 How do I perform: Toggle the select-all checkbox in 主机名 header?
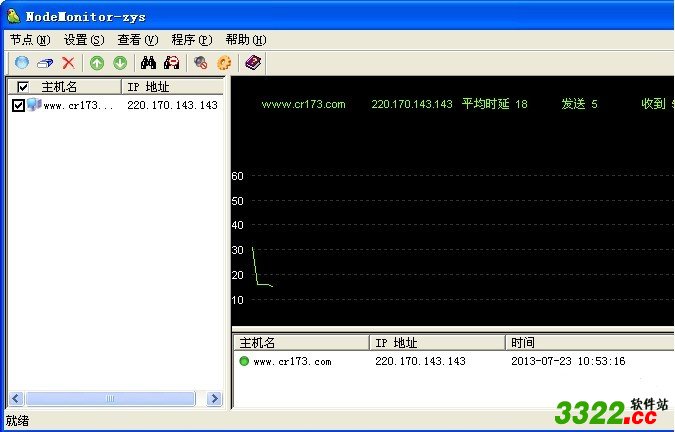[x=23, y=87]
